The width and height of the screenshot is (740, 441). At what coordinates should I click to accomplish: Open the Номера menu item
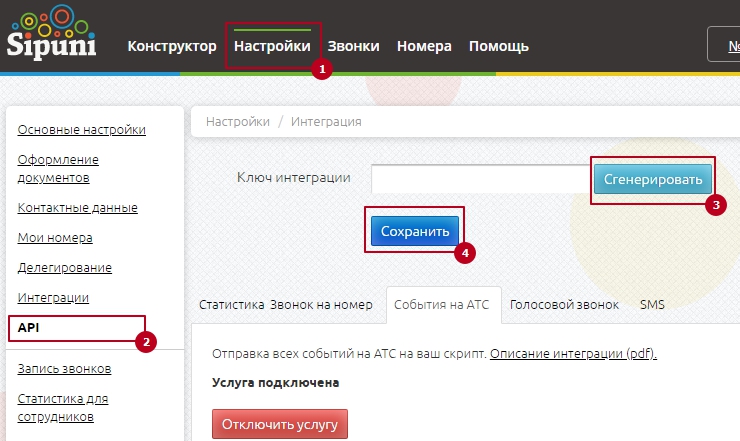tap(424, 46)
